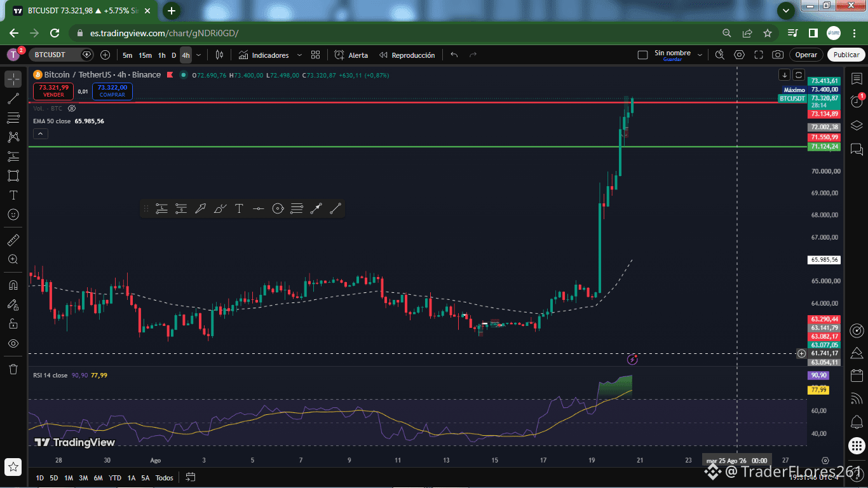Click the Operar button
This screenshot has height=488, width=868.
(806, 55)
